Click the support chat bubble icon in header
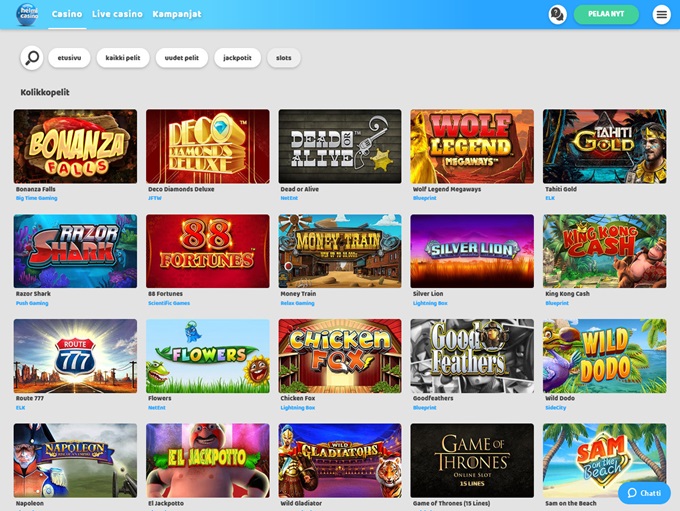 pos(557,14)
